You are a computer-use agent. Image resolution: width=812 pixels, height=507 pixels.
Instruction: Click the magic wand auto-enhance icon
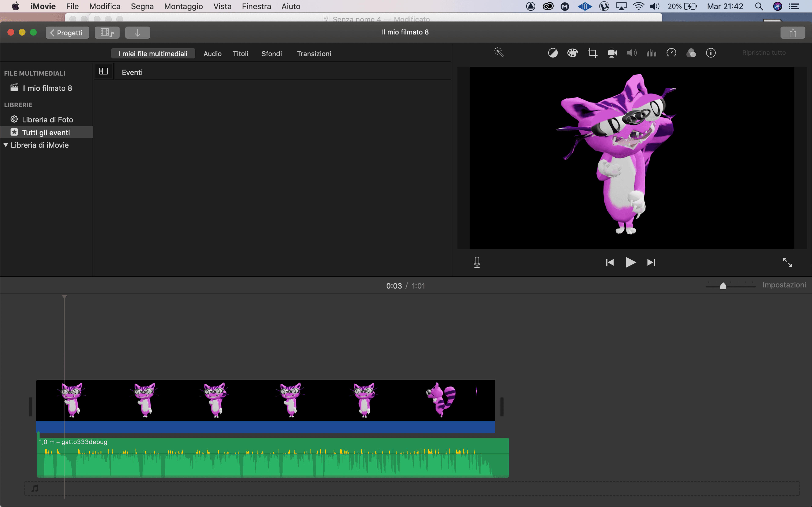click(x=499, y=53)
